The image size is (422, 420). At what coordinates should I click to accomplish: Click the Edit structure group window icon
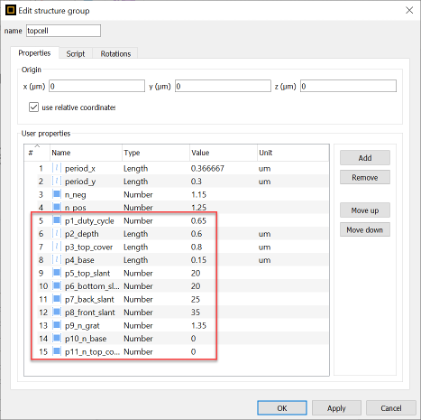(x=10, y=10)
